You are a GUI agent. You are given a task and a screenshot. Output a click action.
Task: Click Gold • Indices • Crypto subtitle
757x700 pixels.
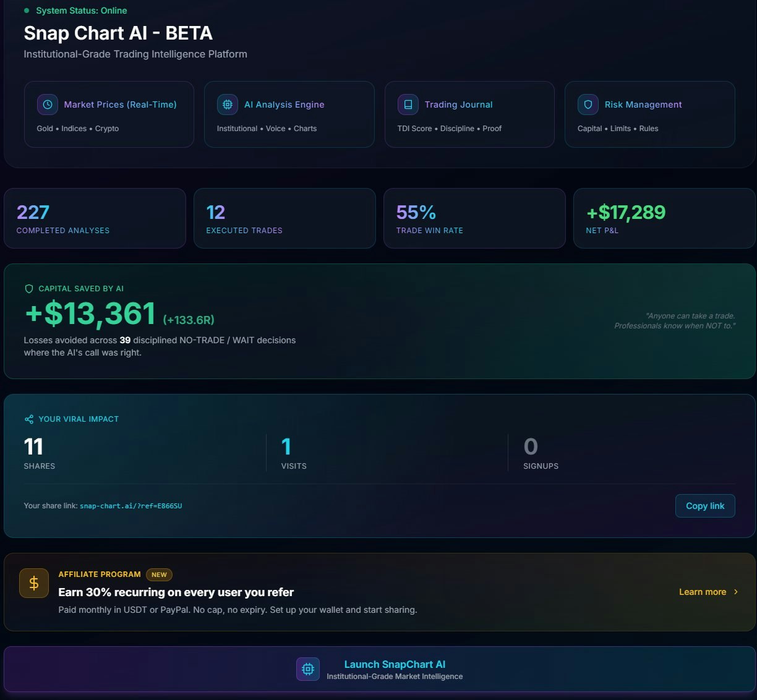(x=78, y=129)
